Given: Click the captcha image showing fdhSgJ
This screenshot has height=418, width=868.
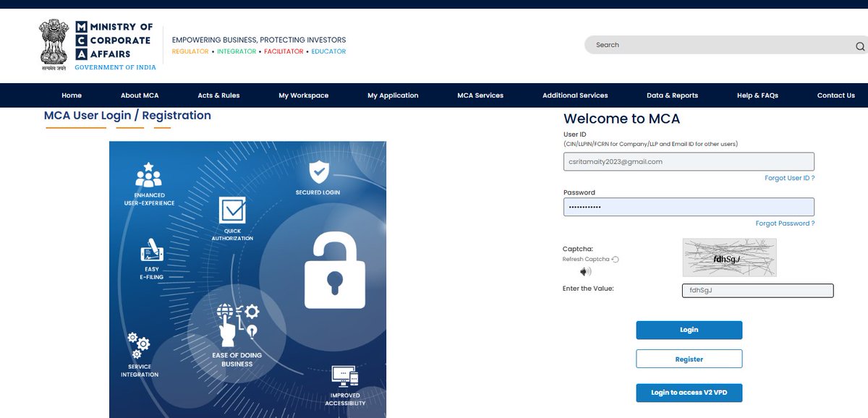Looking at the screenshot, I should (x=729, y=257).
